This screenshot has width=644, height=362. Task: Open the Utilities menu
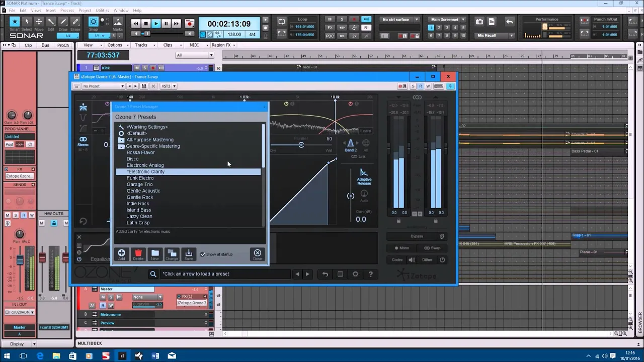[102, 10]
